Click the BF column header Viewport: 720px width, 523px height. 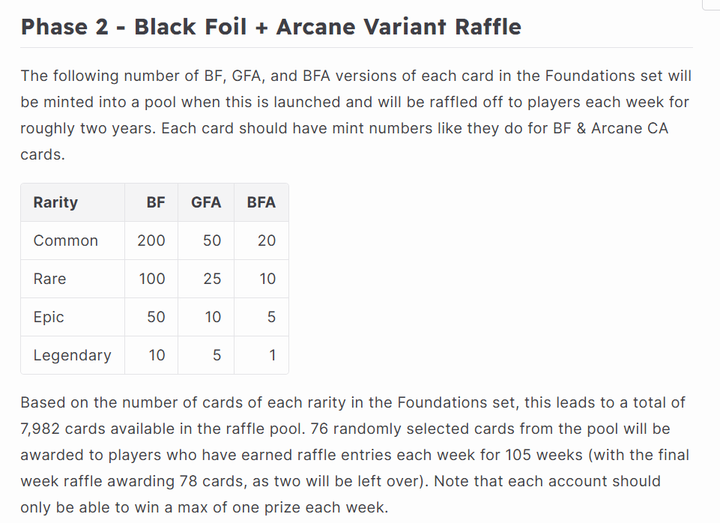[x=156, y=202]
